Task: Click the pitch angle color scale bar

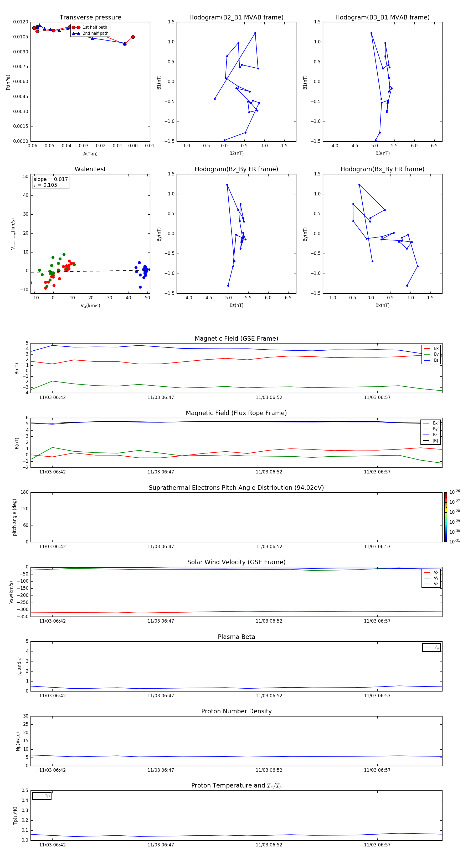Action: [446, 517]
